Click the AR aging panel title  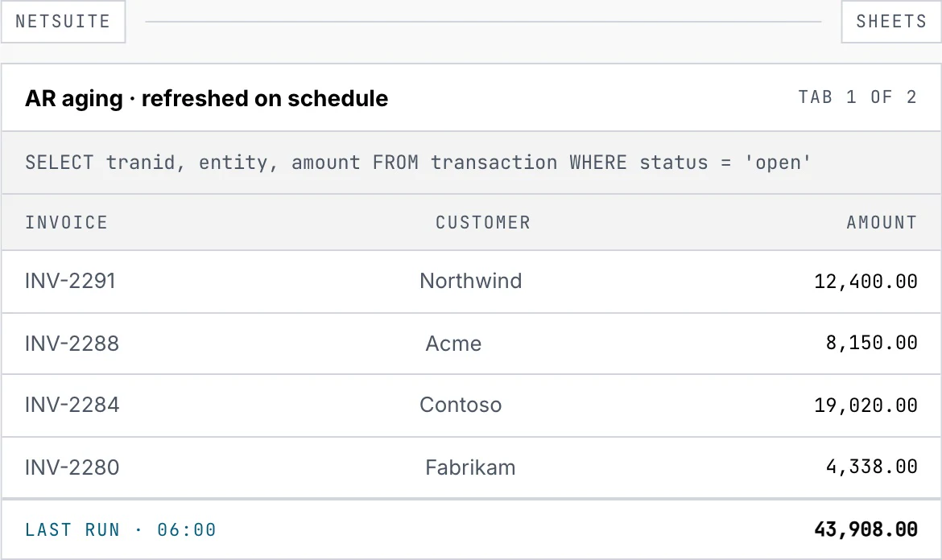point(206,98)
